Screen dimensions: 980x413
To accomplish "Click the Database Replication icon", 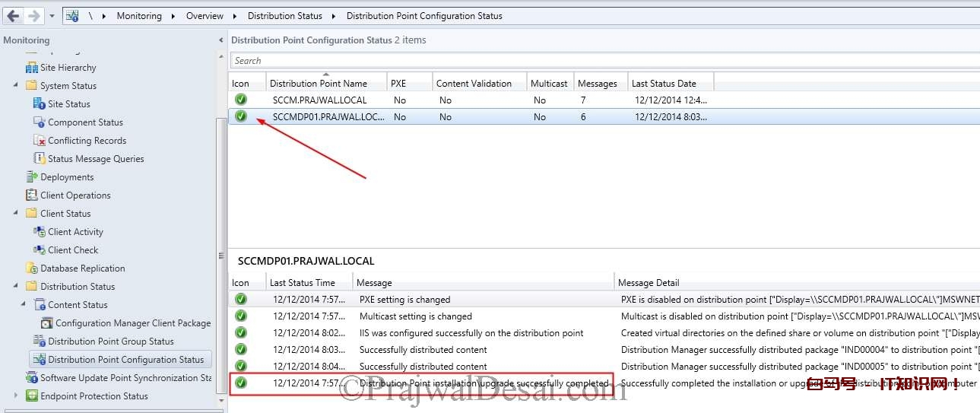I will click(32, 268).
